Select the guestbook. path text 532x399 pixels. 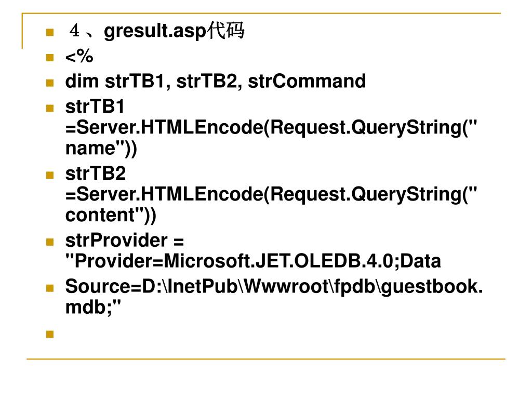click(x=431, y=287)
